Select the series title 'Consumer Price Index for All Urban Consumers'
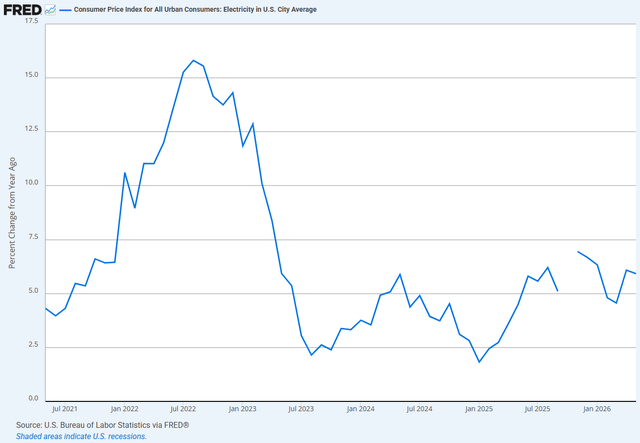Image resolution: width=640 pixels, height=443 pixels. coord(147,9)
